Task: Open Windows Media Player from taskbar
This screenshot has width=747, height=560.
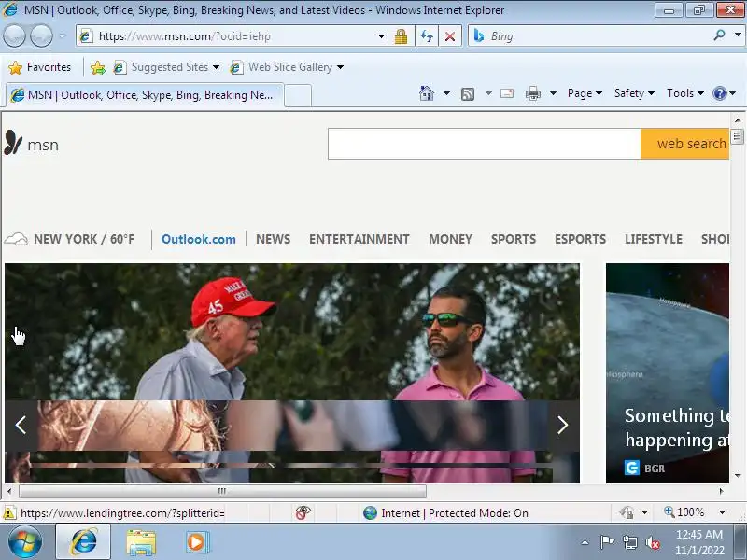Action: click(196, 542)
